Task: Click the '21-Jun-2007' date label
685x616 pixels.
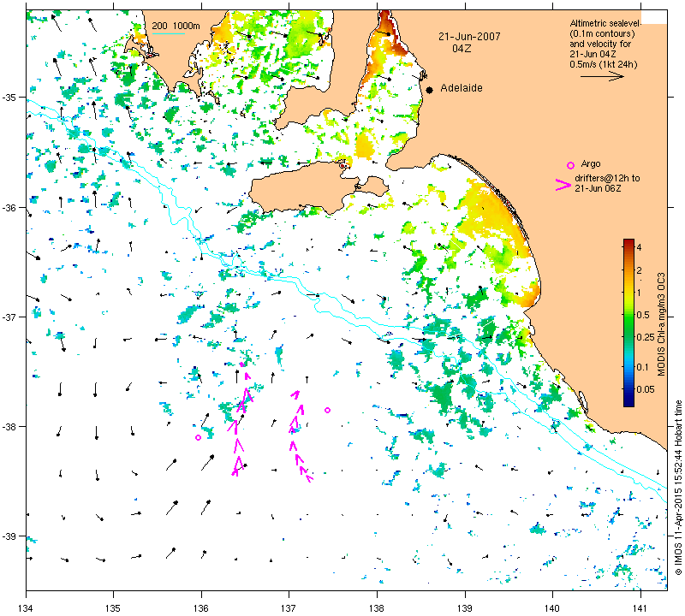Action: point(469,37)
